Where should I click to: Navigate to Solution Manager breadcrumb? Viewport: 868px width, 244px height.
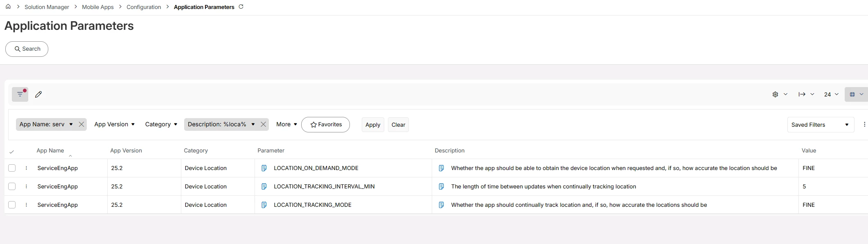(47, 7)
